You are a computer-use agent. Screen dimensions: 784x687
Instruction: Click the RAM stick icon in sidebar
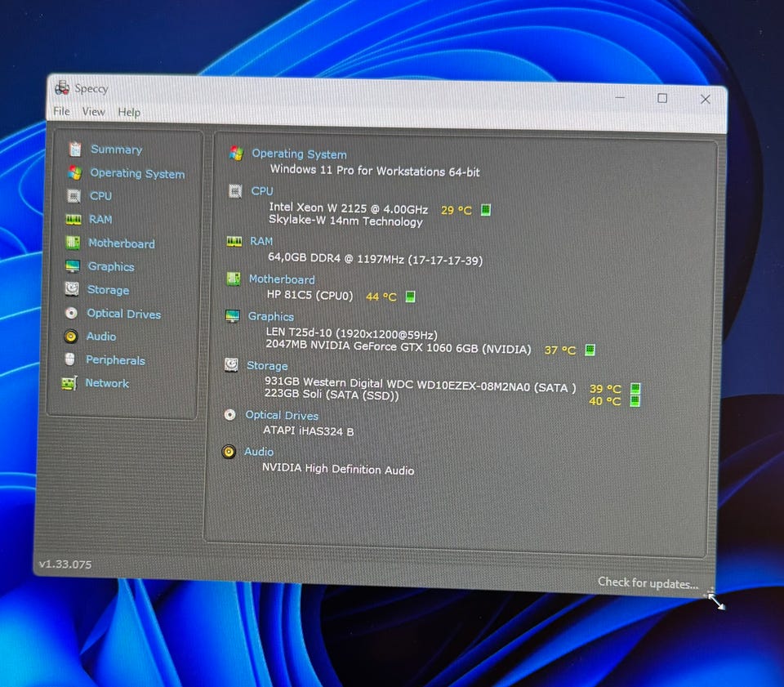[73, 219]
